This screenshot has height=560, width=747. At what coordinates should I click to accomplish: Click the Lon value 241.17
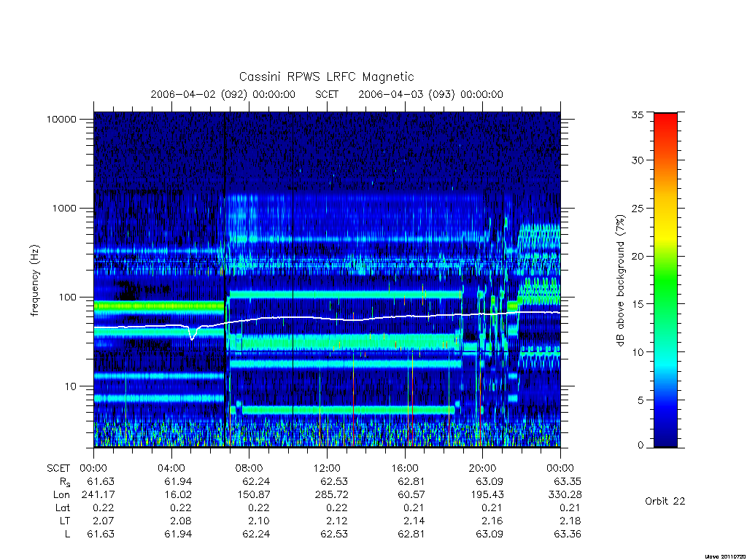(98, 495)
